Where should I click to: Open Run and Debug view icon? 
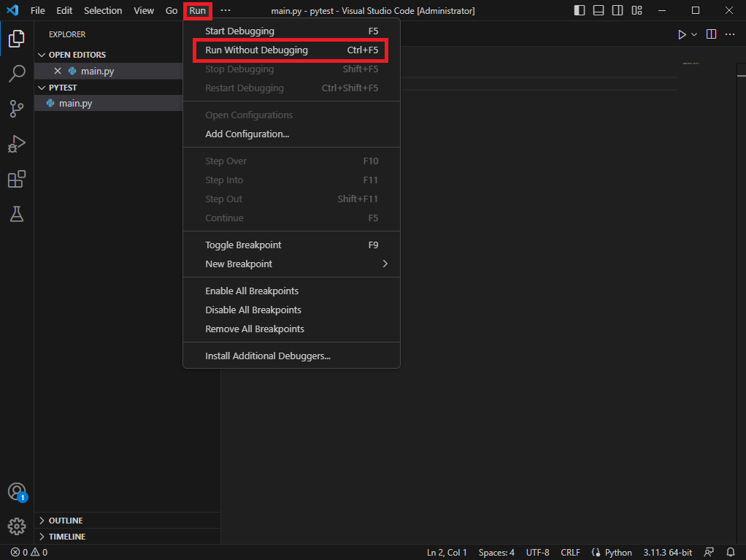click(17, 144)
